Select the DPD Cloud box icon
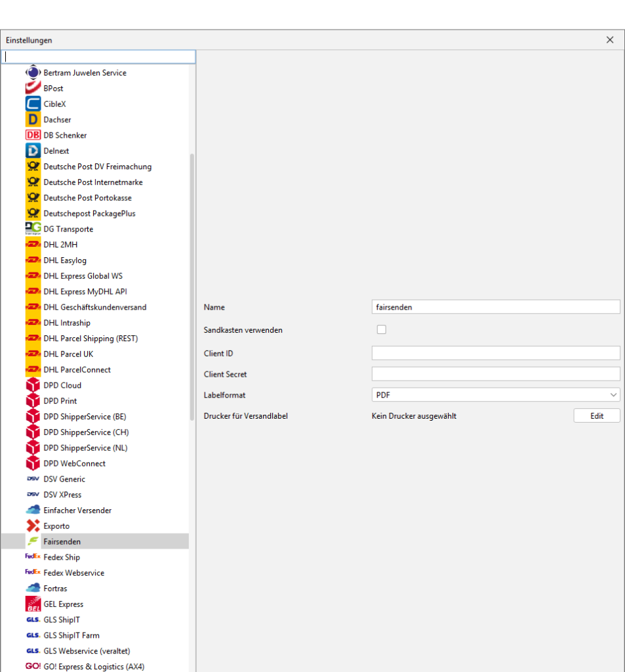 tap(33, 385)
